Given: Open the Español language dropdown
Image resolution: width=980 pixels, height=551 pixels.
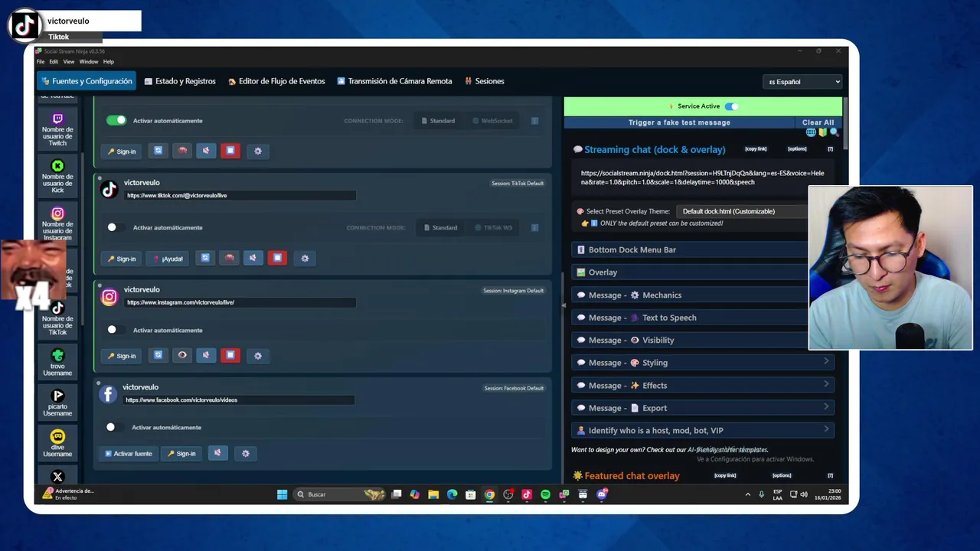Looking at the screenshot, I should click(x=802, y=82).
